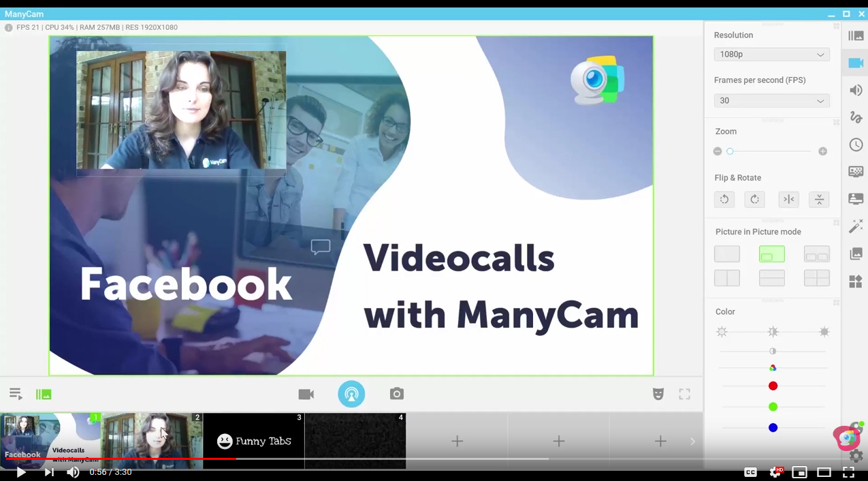Viewport: 868px width, 481px height.
Task: Click the green color channel slider handle
Action: pyautogui.click(x=773, y=407)
